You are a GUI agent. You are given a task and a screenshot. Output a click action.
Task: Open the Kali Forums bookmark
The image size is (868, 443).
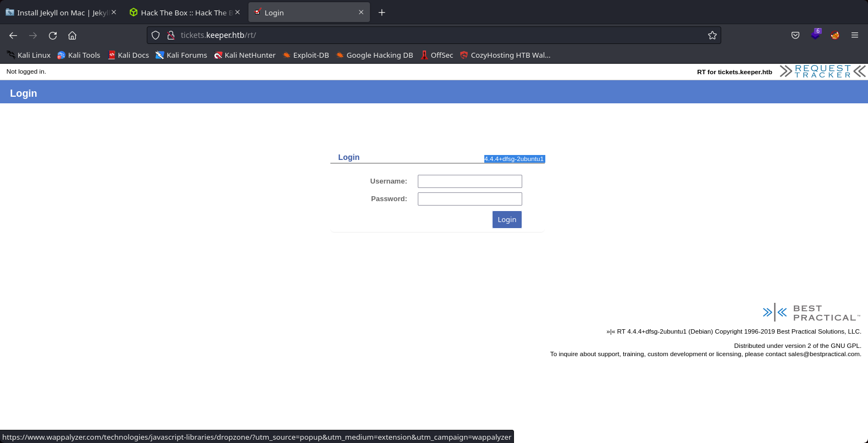click(181, 55)
